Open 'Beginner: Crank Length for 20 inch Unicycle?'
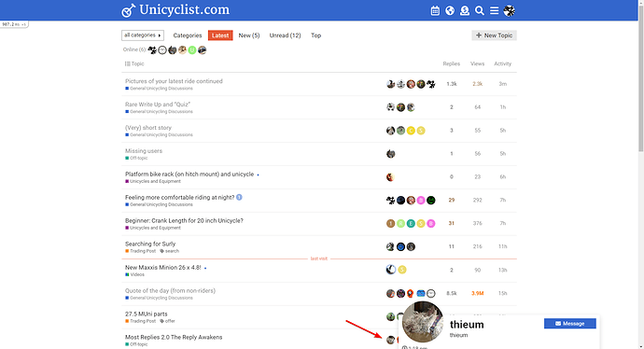 [184, 220]
